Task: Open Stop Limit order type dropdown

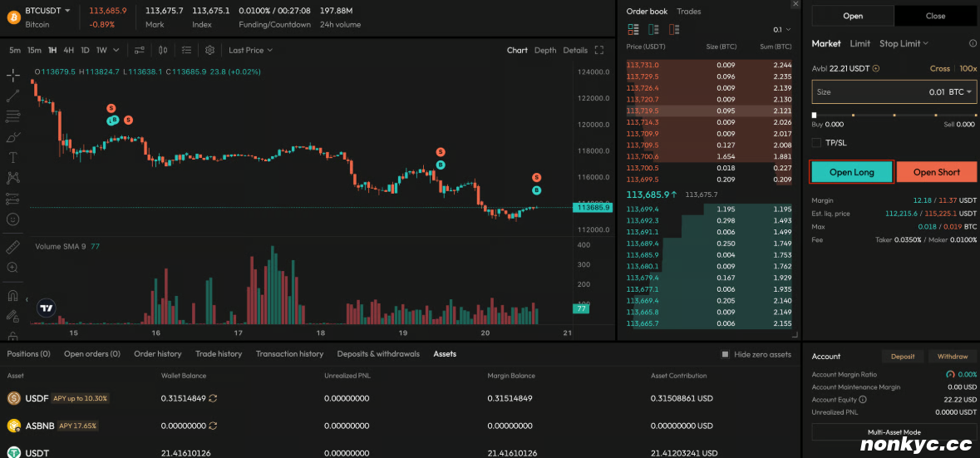Action: point(904,44)
